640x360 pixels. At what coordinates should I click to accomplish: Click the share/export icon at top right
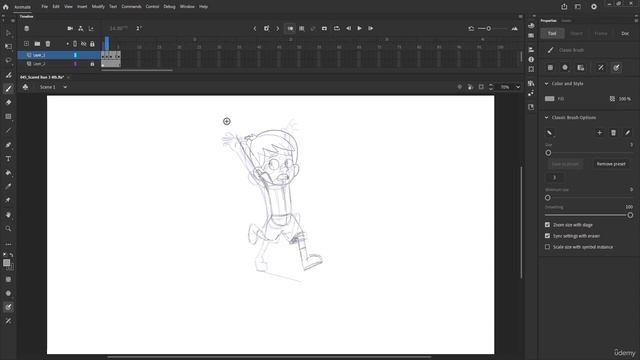(x=564, y=7)
